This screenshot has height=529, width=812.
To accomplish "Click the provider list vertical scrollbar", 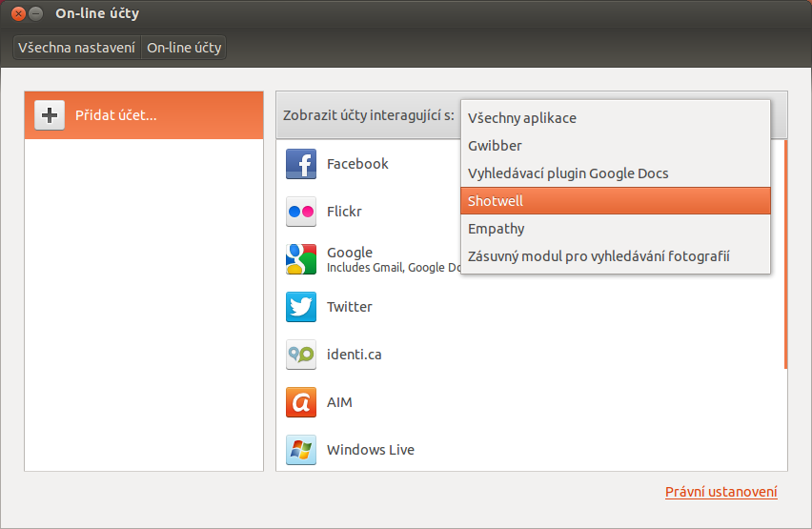I will [x=785, y=254].
